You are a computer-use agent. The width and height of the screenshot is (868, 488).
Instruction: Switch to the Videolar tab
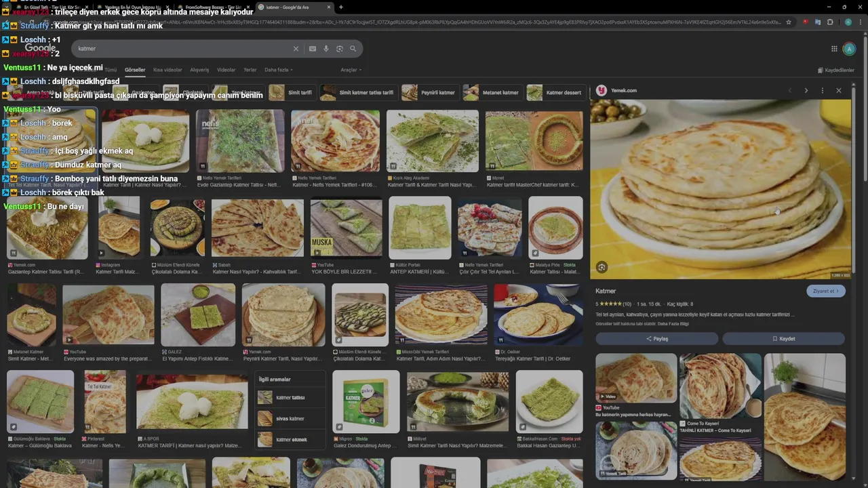[x=226, y=70]
